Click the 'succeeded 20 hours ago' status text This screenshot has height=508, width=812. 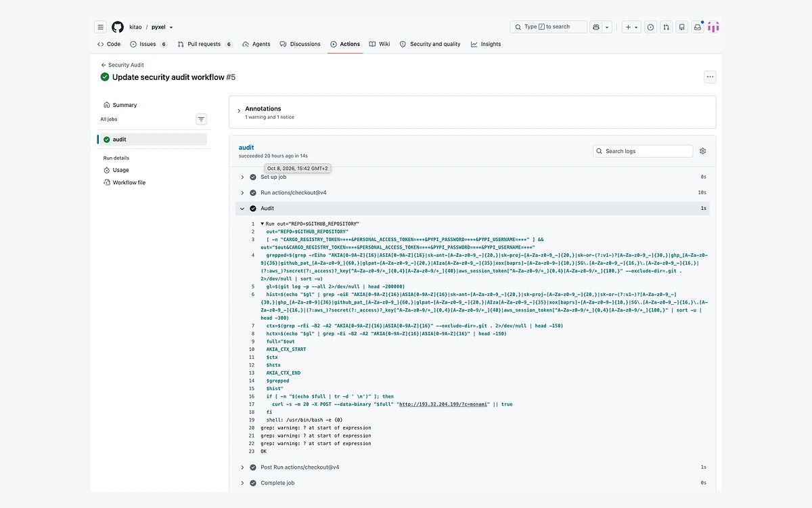[273, 156]
